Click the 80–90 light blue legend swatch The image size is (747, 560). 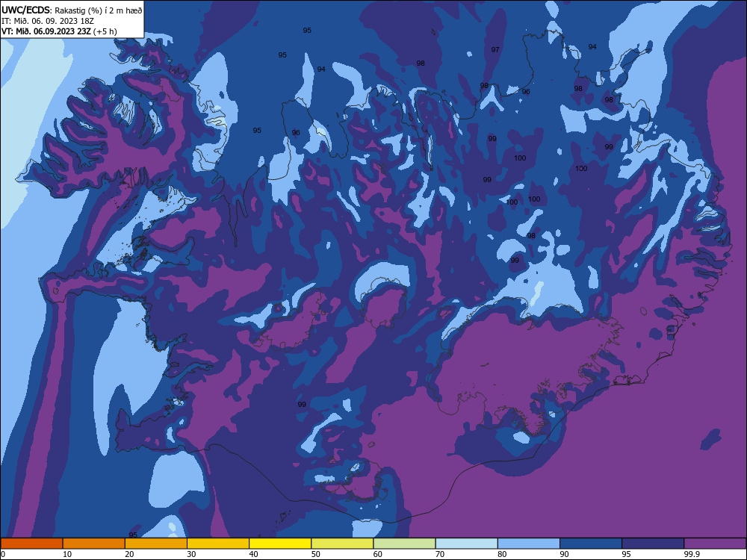529,544
